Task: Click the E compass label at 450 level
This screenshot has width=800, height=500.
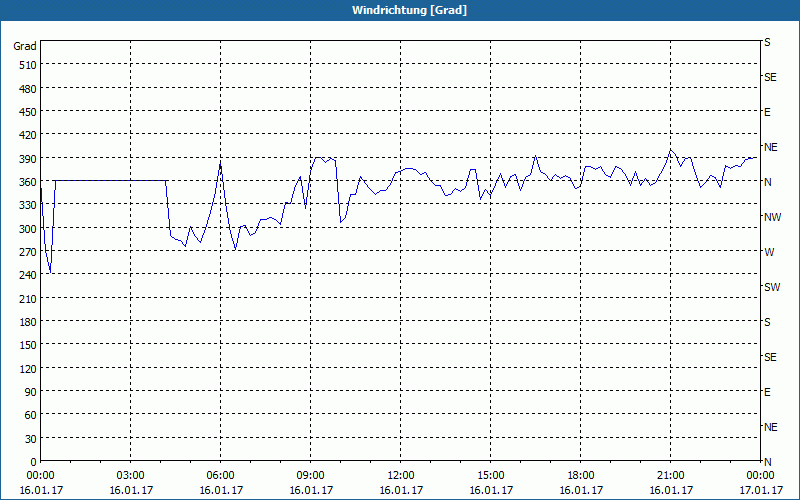Action: (767, 112)
